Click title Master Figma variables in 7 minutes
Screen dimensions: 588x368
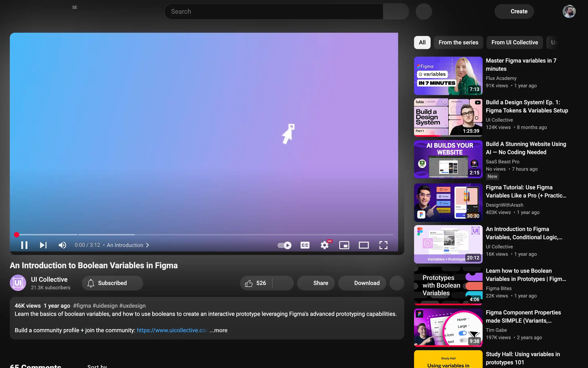click(521, 65)
